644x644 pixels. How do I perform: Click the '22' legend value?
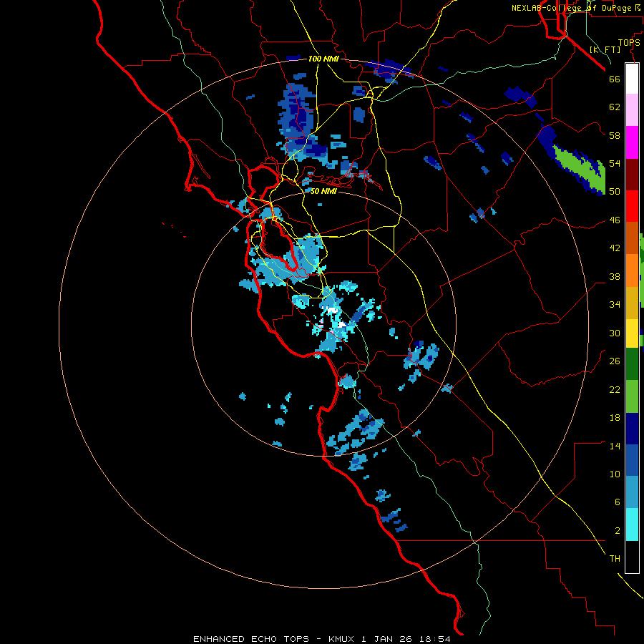point(615,389)
